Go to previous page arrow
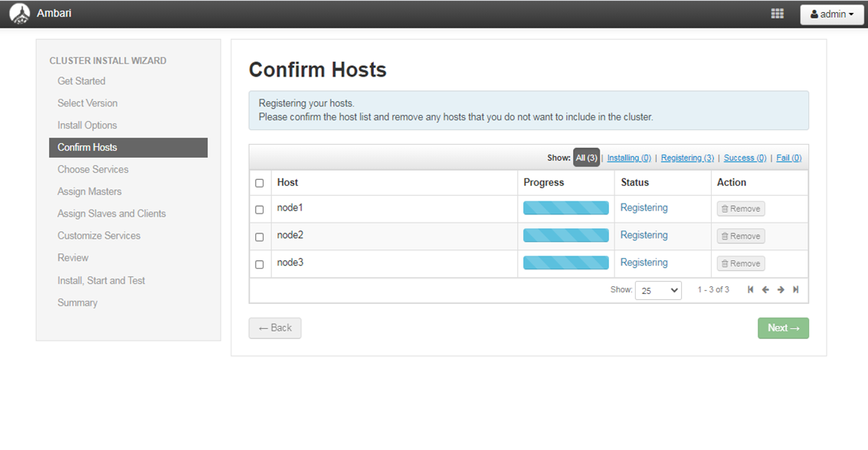 pyautogui.click(x=765, y=290)
